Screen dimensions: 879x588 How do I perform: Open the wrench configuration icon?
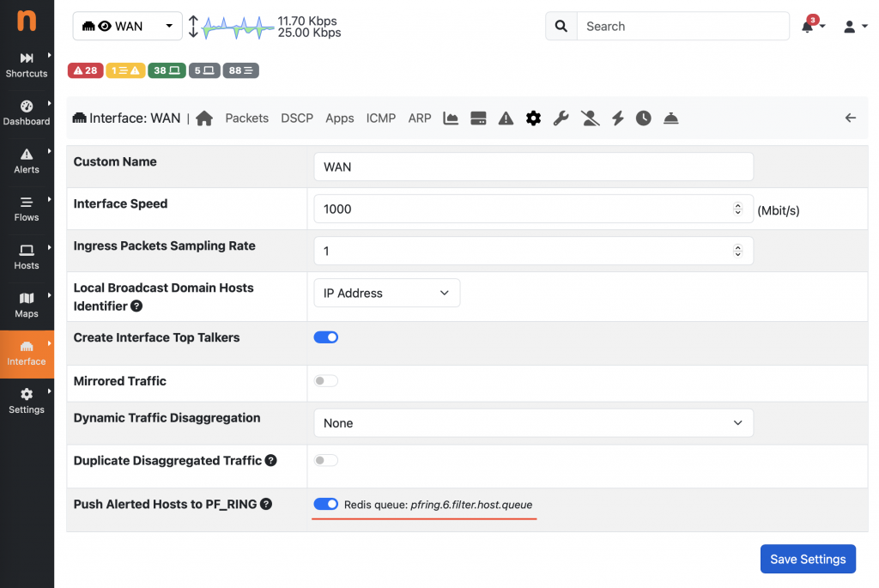561,118
